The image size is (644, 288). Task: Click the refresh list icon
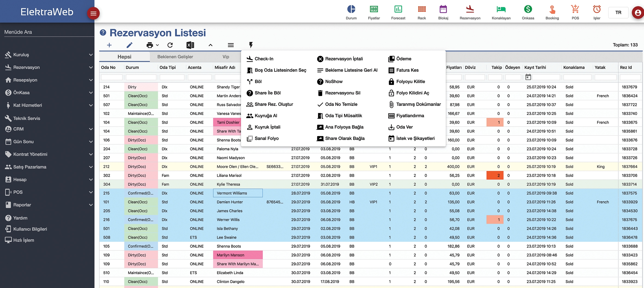[x=170, y=45]
